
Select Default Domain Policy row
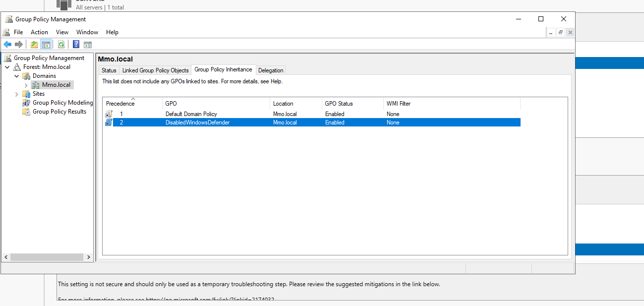click(312, 114)
